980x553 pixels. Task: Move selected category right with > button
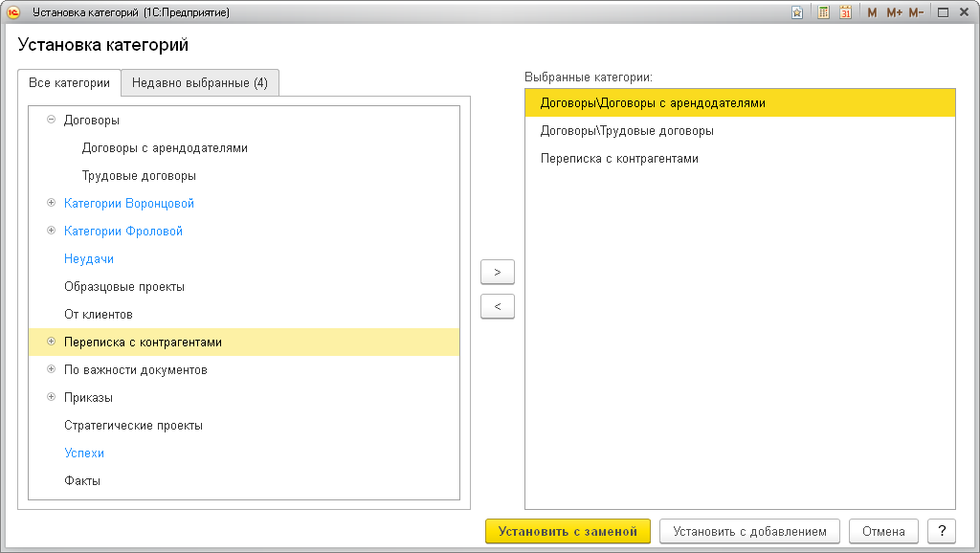498,272
